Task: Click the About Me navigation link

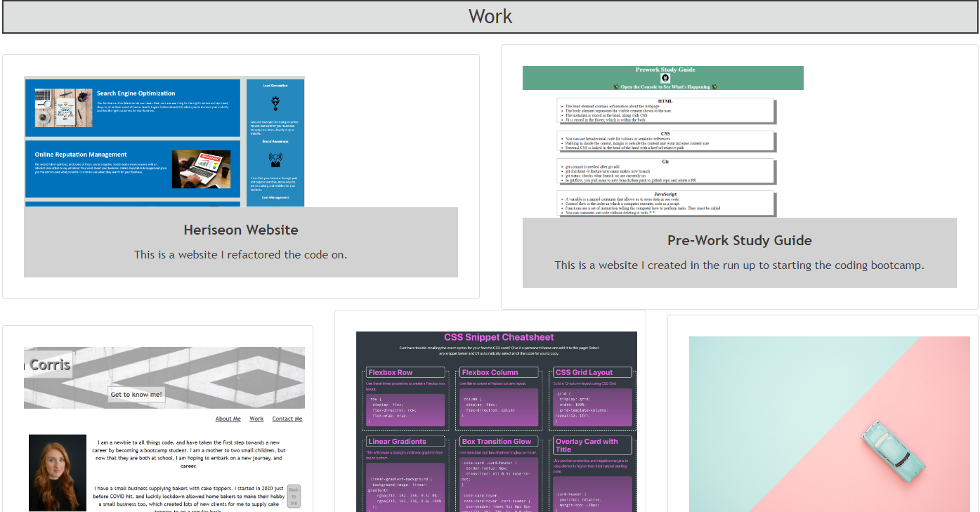Action: pyautogui.click(x=228, y=418)
